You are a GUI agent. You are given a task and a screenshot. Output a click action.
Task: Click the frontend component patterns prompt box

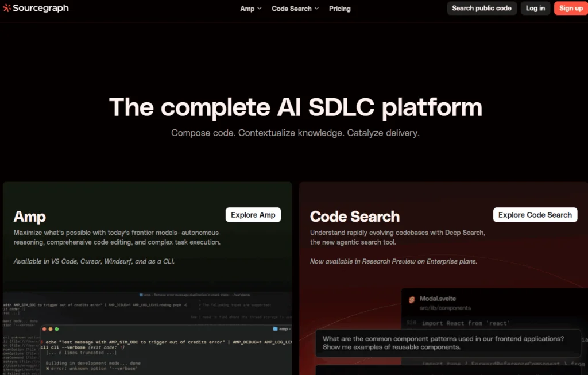(448, 343)
